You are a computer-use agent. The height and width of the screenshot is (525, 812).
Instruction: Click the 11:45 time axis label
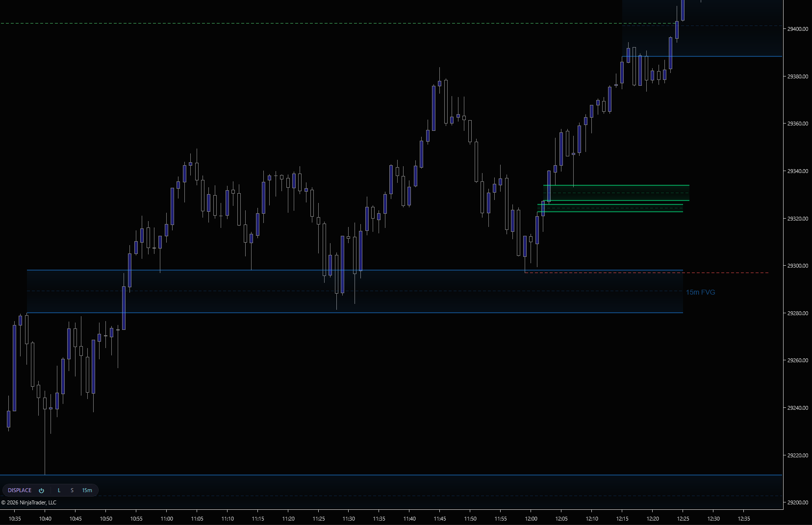point(440,519)
